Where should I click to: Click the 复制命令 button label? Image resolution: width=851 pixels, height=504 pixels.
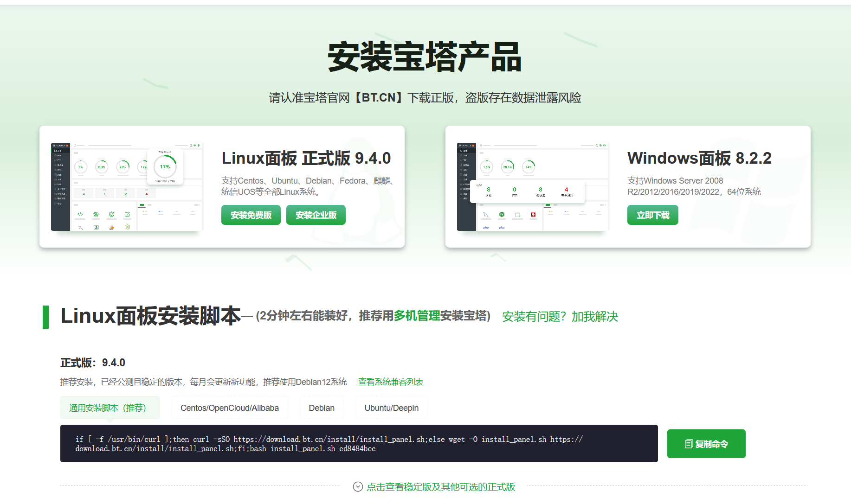point(711,444)
